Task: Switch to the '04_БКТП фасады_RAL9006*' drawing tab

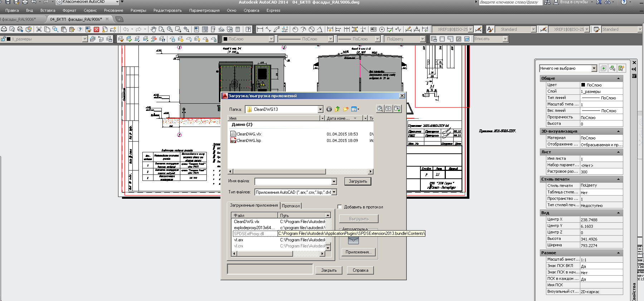Action: pos(76,19)
